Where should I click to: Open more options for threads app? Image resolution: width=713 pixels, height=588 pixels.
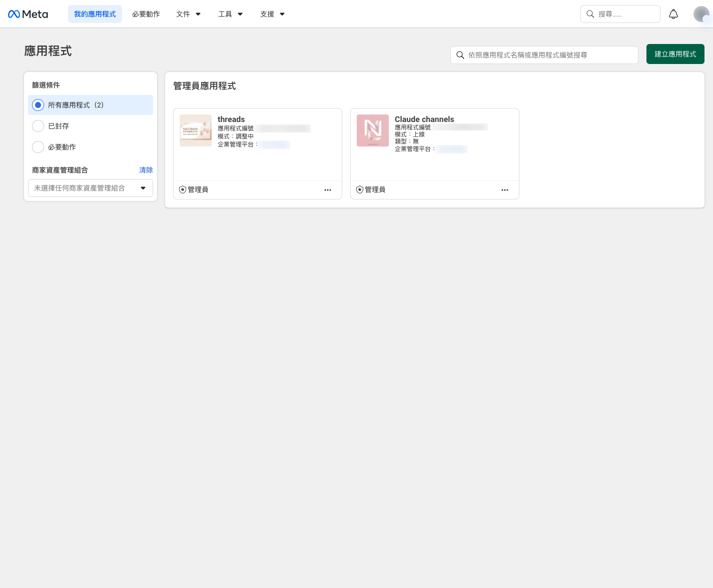(x=328, y=190)
